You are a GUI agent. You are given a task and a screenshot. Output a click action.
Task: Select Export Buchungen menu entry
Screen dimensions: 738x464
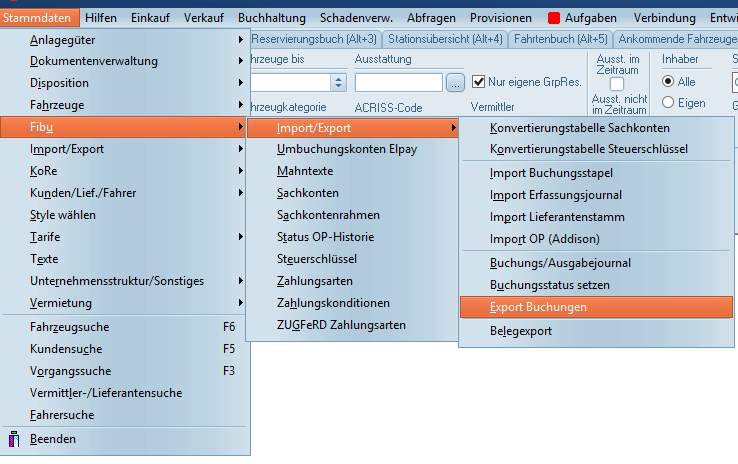click(x=595, y=306)
